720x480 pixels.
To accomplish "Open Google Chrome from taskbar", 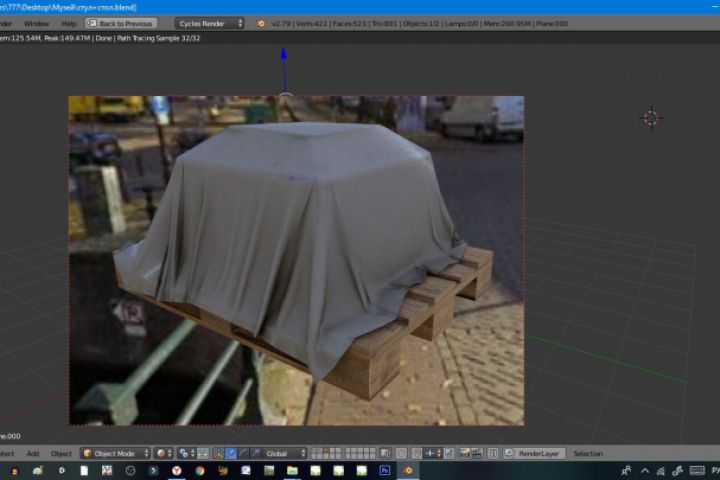I will pyautogui.click(x=200, y=470).
